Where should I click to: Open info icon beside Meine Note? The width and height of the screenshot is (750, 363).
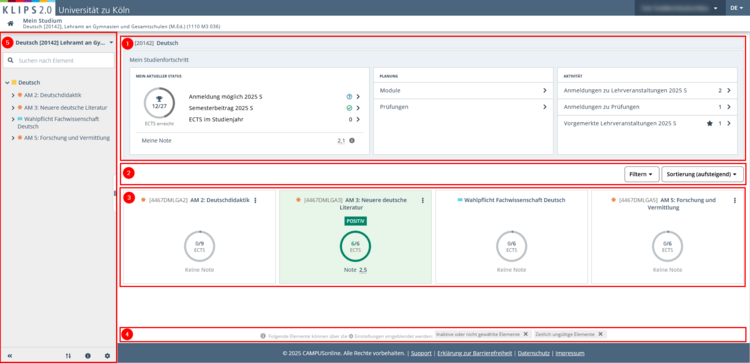352,141
